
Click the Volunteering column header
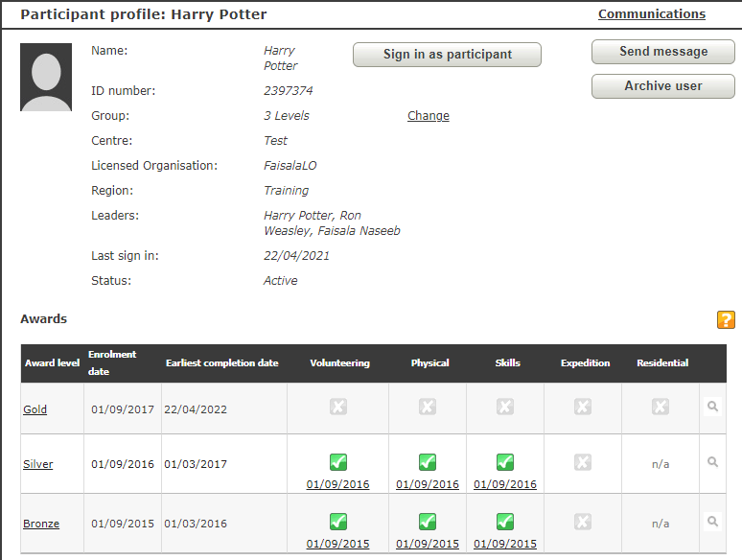339,363
